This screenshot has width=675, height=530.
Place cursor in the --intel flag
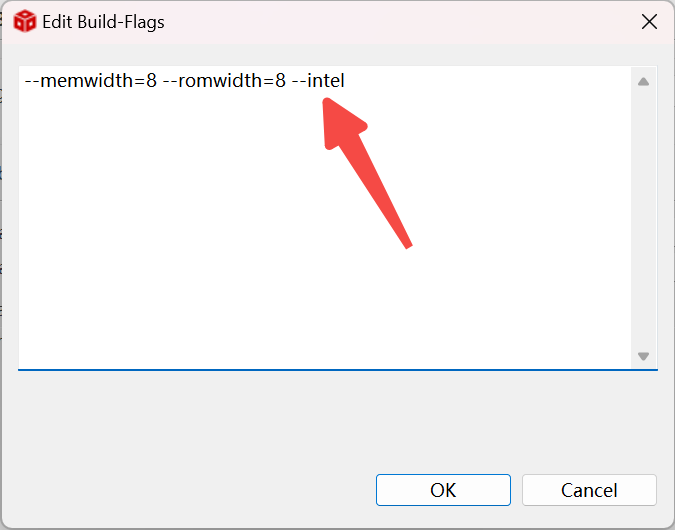click(x=318, y=81)
